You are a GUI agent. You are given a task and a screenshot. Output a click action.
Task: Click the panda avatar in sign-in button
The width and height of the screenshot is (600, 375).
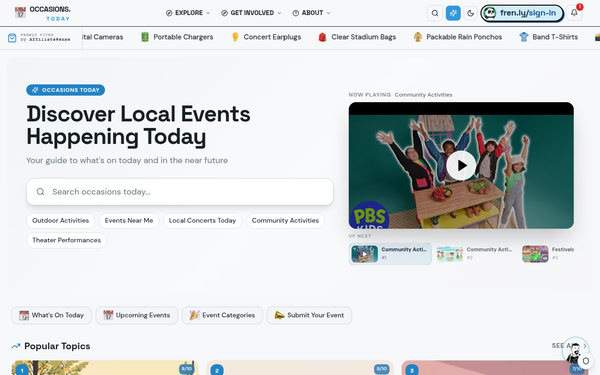tap(489, 13)
